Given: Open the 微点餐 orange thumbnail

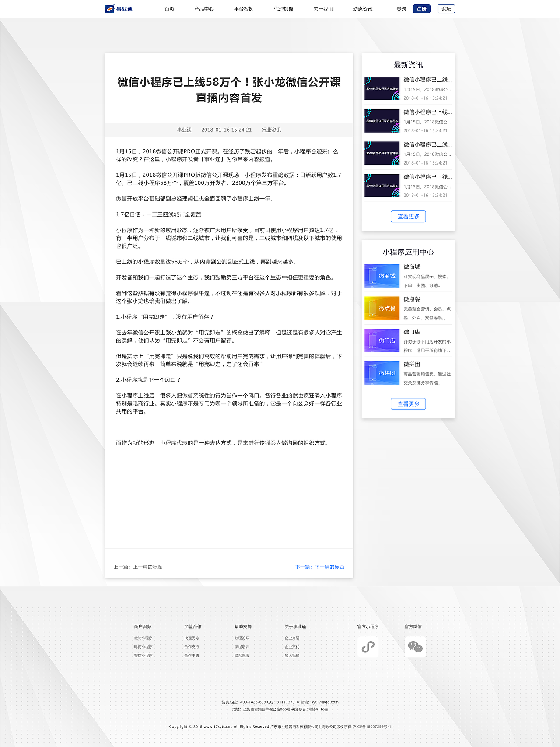Looking at the screenshot, I should [382, 308].
